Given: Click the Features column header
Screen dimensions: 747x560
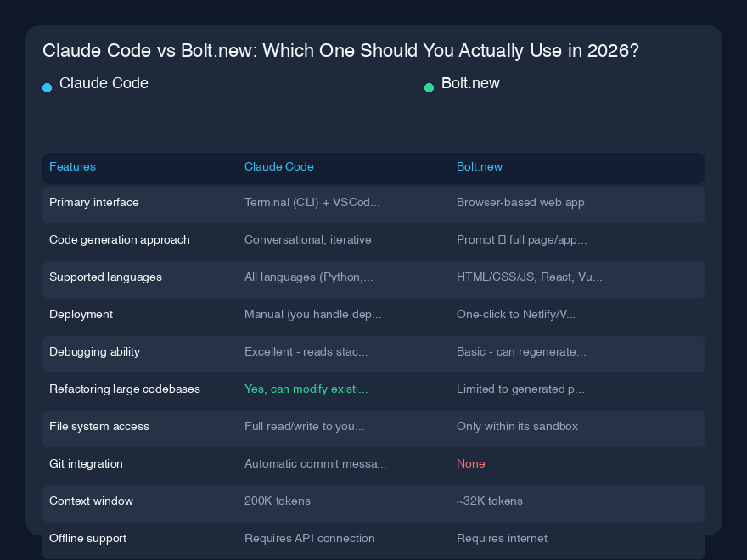Looking at the screenshot, I should (72, 166).
